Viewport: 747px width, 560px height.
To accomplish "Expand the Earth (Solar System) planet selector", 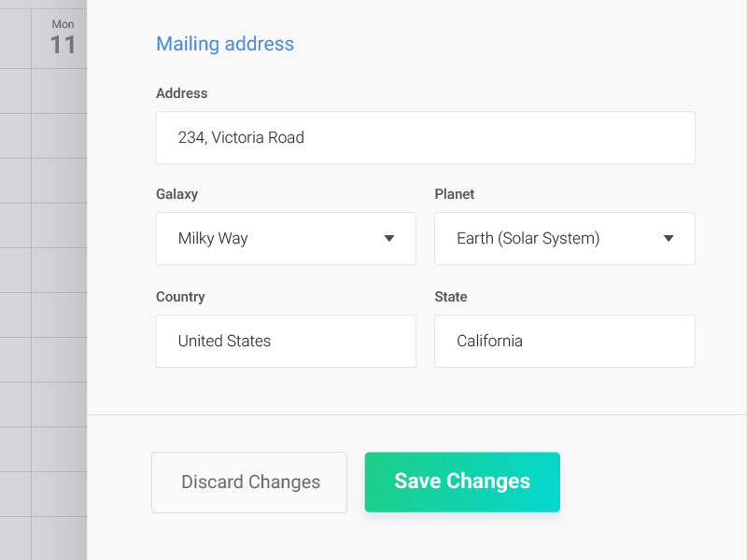I will click(564, 239).
